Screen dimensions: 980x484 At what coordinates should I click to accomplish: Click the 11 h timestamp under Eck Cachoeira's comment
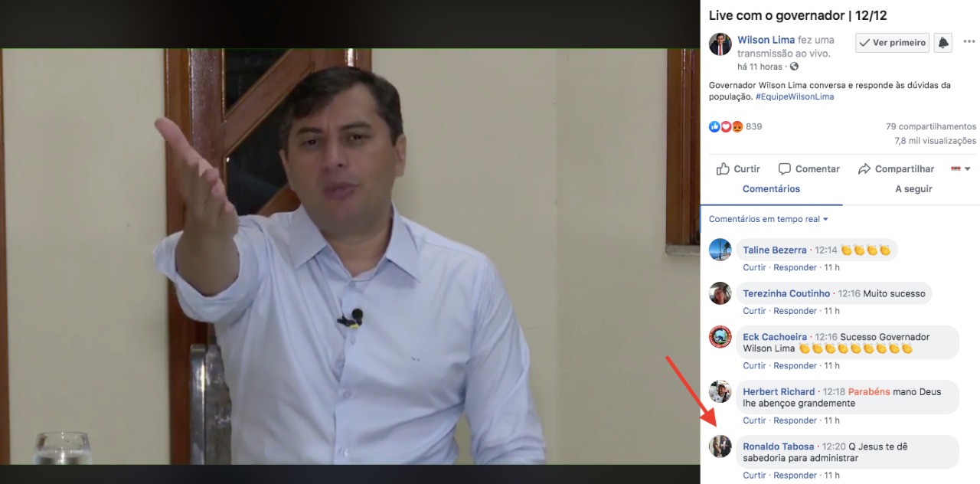(831, 365)
